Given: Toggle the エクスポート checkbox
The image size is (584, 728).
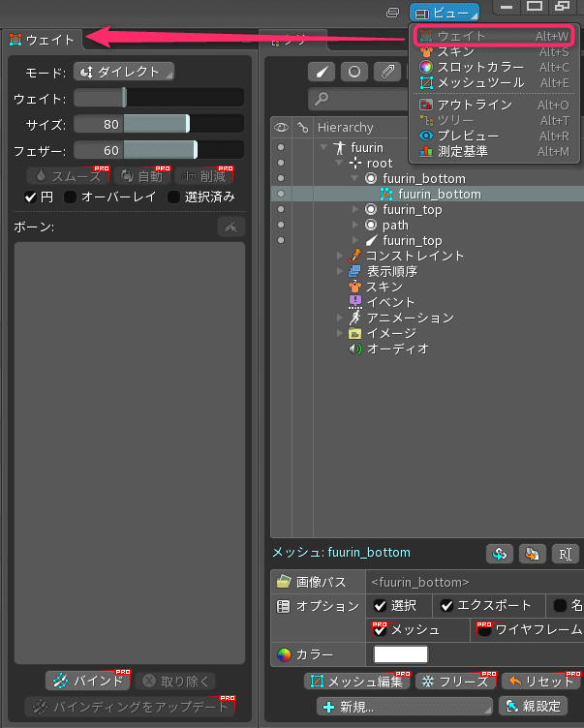Looking at the screenshot, I should 446,606.
